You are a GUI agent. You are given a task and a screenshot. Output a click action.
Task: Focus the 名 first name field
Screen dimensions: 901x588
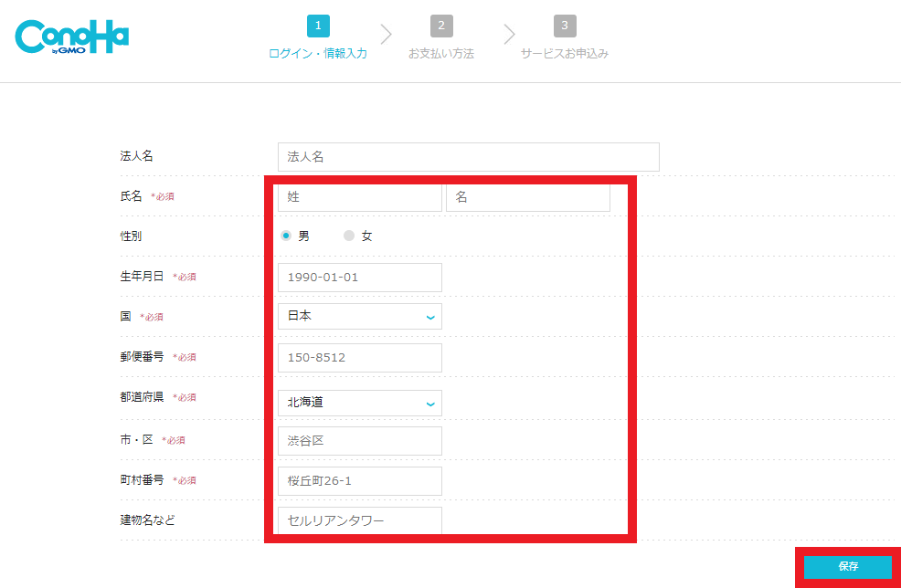coord(528,197)
